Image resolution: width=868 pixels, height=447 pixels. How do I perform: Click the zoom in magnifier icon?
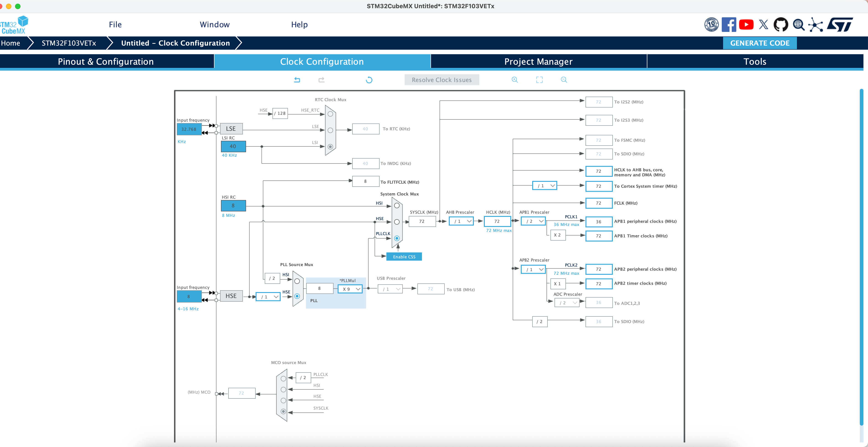(x=514, y=80)
